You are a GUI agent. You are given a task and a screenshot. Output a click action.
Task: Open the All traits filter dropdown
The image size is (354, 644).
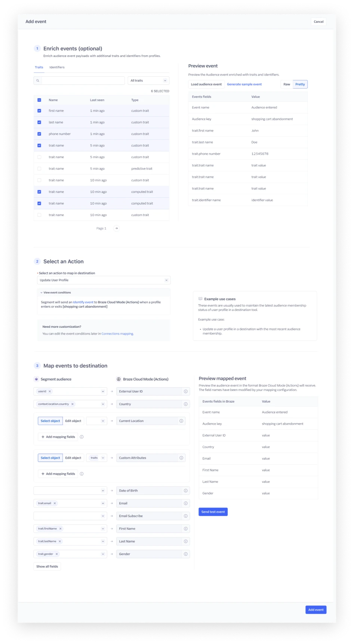[x=148, y=80]
